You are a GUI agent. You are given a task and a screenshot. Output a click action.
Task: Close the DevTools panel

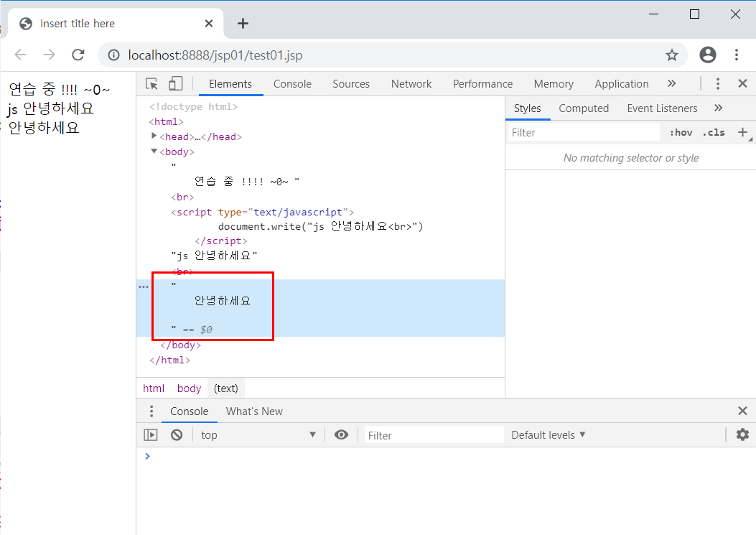tap(742, 83)
